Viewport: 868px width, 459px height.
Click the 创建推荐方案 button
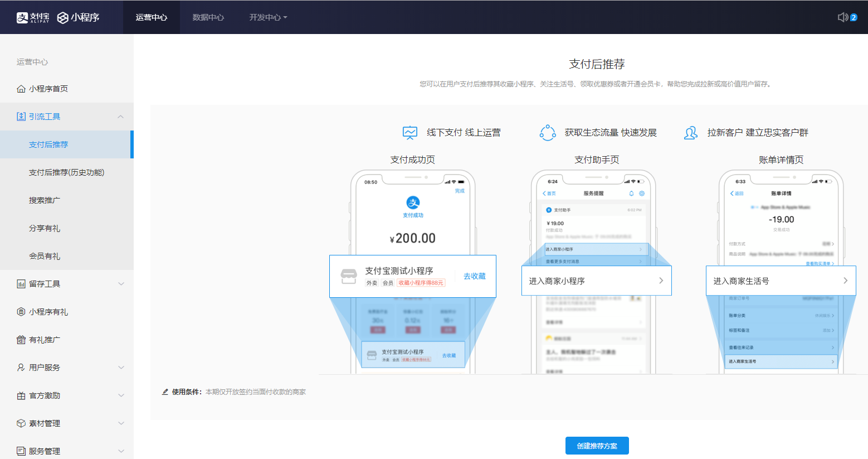coord(597,446)
